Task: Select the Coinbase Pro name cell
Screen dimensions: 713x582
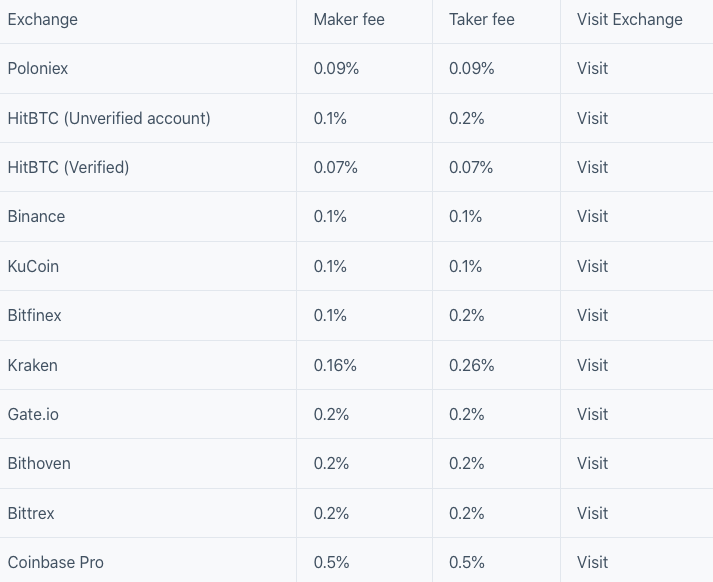Action: 55,562
